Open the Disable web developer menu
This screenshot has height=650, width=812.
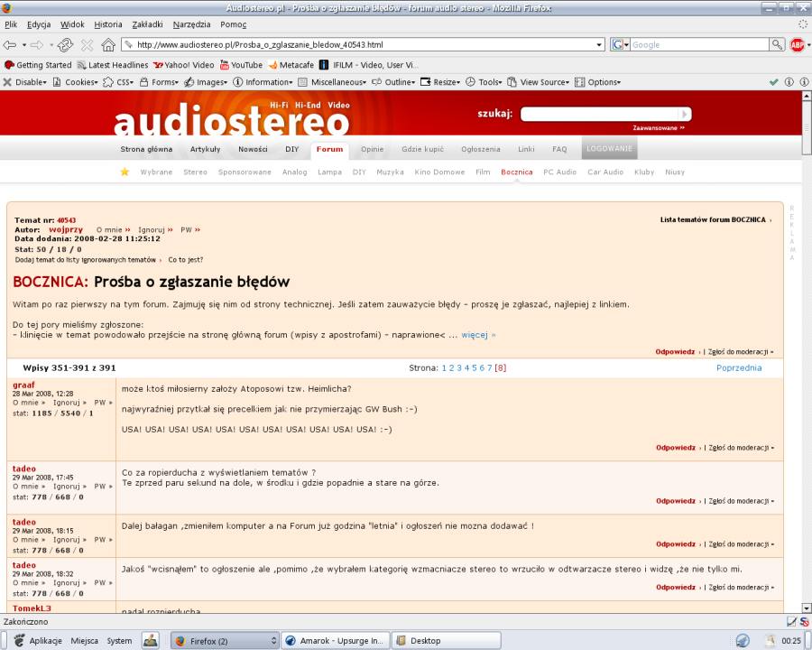(25, 82)
